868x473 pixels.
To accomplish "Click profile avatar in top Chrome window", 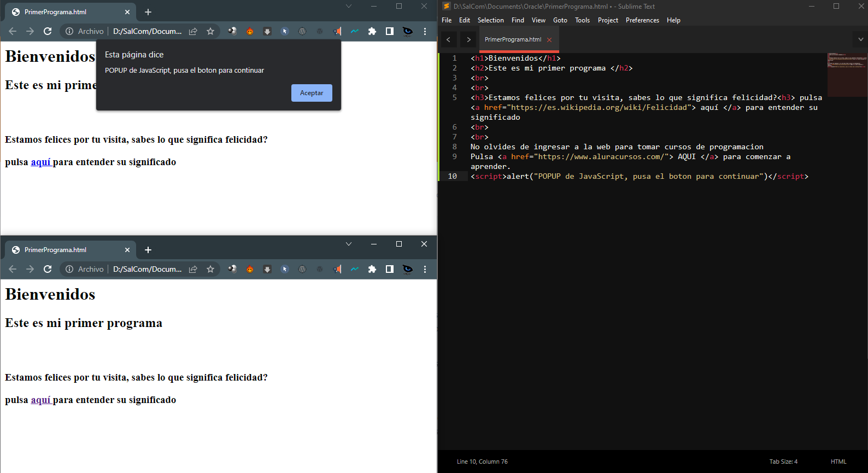I will click(x=407, y=31).
